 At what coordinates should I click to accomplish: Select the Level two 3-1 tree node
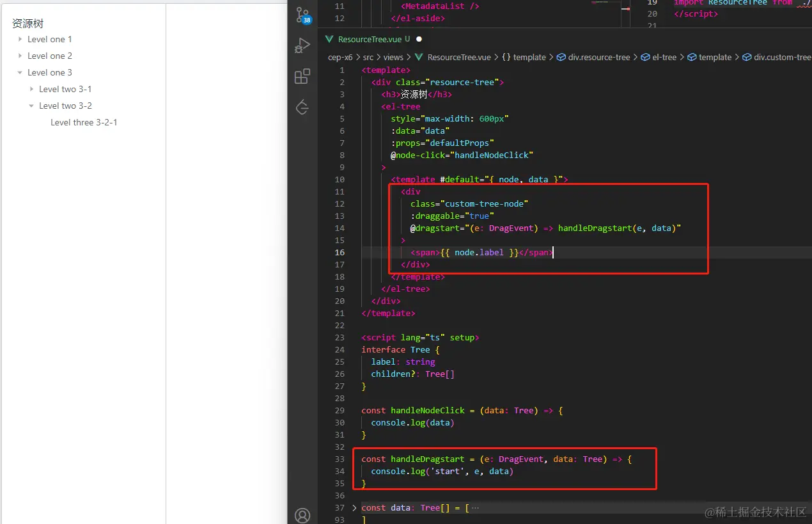pyautogui.click(x=65, y=89)
